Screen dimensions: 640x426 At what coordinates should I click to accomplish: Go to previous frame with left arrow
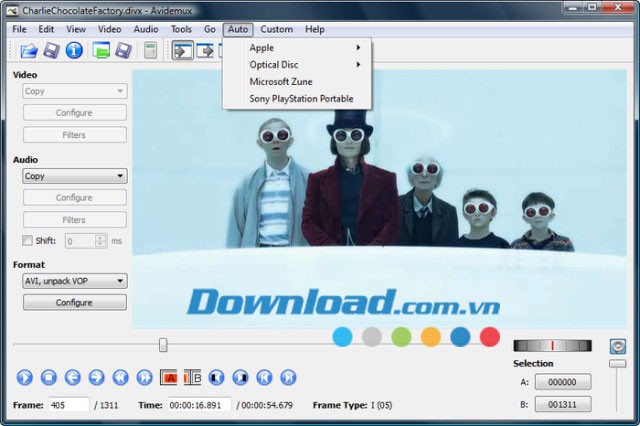[73, 377]
